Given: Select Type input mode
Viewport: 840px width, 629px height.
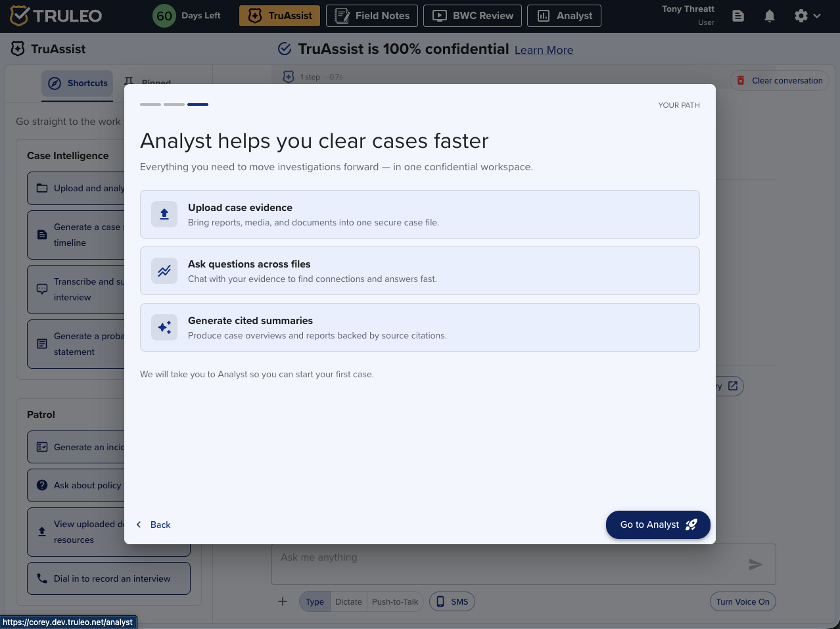Looking at the screenshot, I should (315, 601).
